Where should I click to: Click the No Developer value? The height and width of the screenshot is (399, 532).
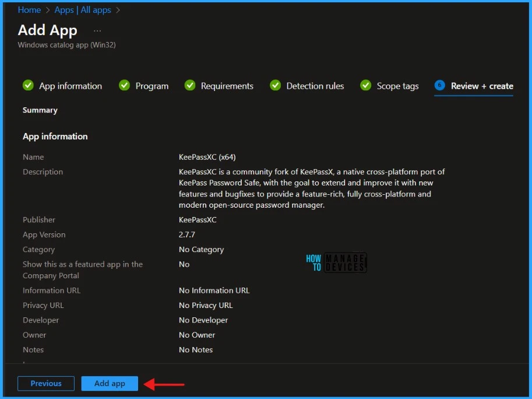[203, 320]
